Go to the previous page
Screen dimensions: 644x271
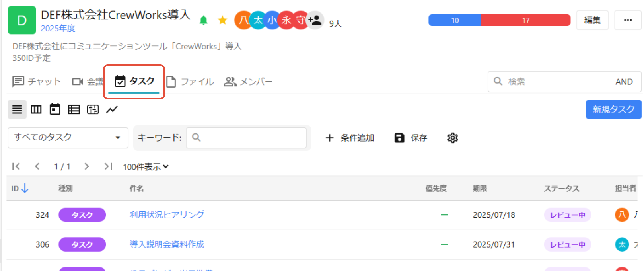pos(37,166)
